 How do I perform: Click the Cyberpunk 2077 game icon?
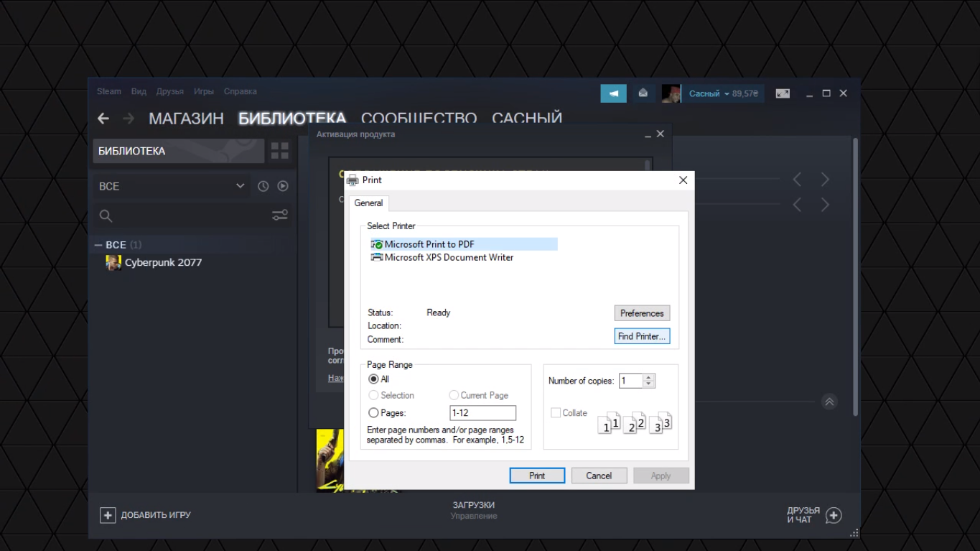pyautogui.click(x=113, y=263)
